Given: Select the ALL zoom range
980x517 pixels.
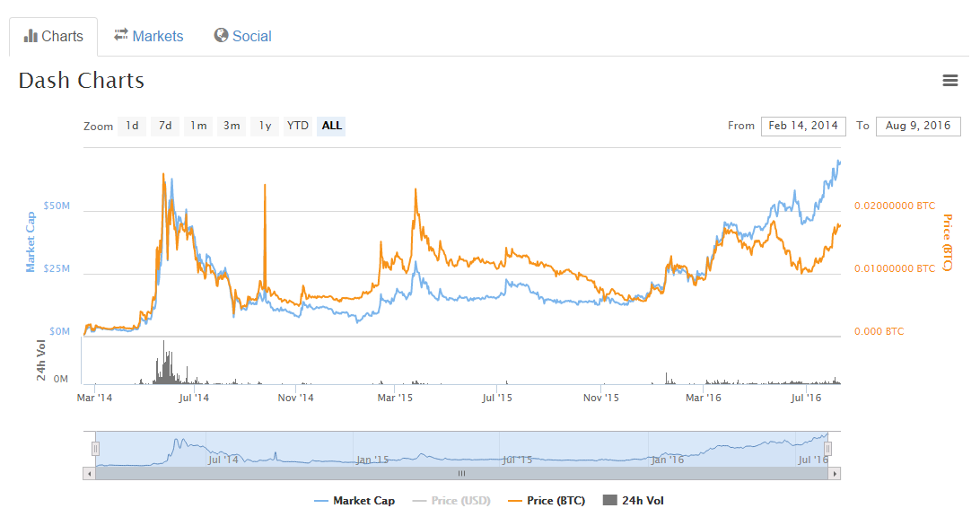Looking at the screenshot, I should tap(330, 126).
